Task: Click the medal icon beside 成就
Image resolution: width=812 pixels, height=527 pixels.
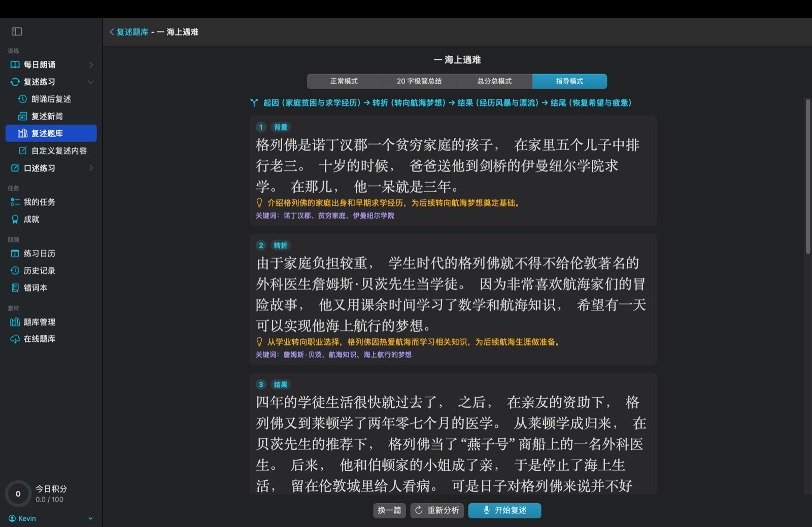Action: click(15, 219)
